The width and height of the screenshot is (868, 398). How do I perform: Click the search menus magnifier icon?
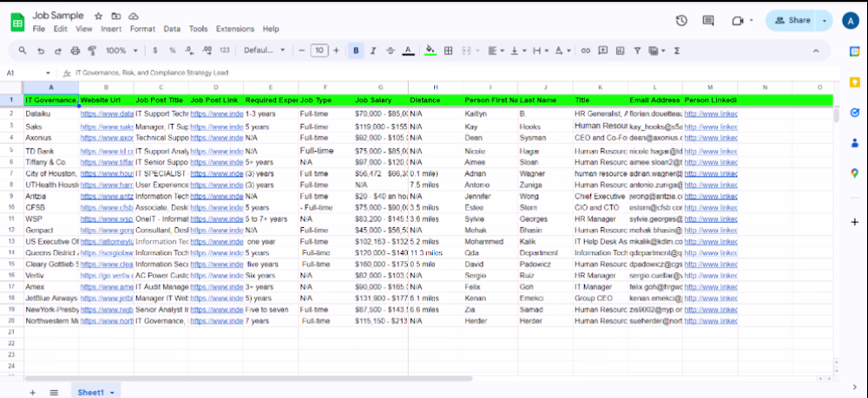pos(23,50)
